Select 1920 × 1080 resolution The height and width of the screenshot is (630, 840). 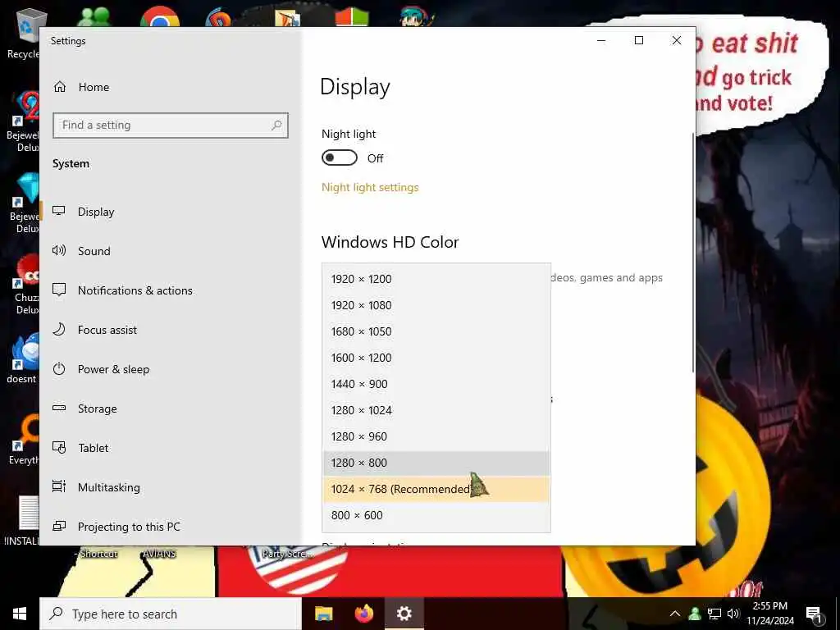coord(436,305)
